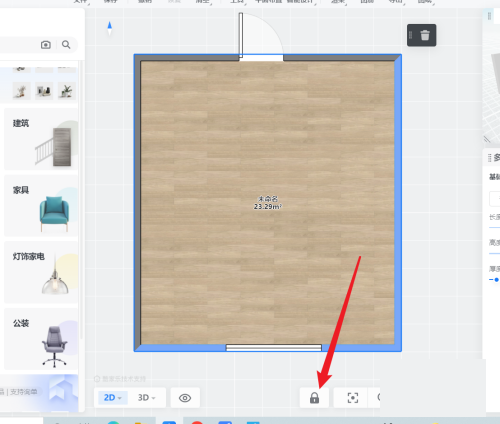Image resolution: width=500 pixels, height=424 pixels.
Task: Click the lock icon in bottom toolbar
Action: pyautogui.click(x=314, y=398)
